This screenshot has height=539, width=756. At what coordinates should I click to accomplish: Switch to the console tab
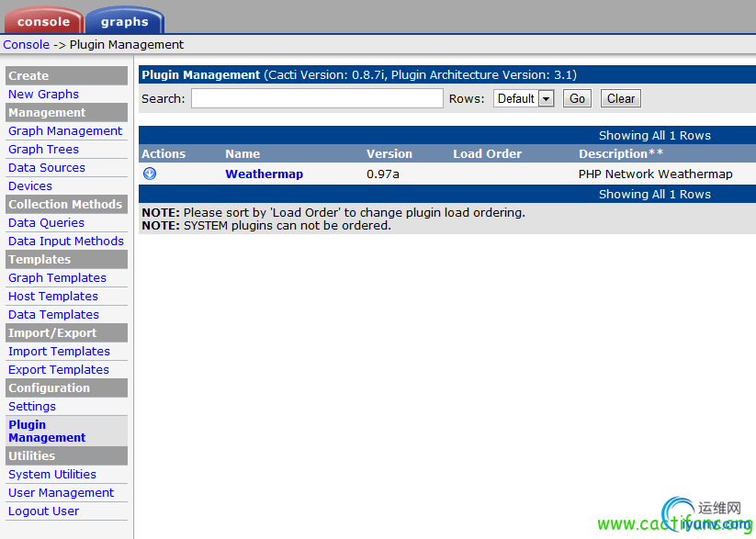tap(44, 21)
